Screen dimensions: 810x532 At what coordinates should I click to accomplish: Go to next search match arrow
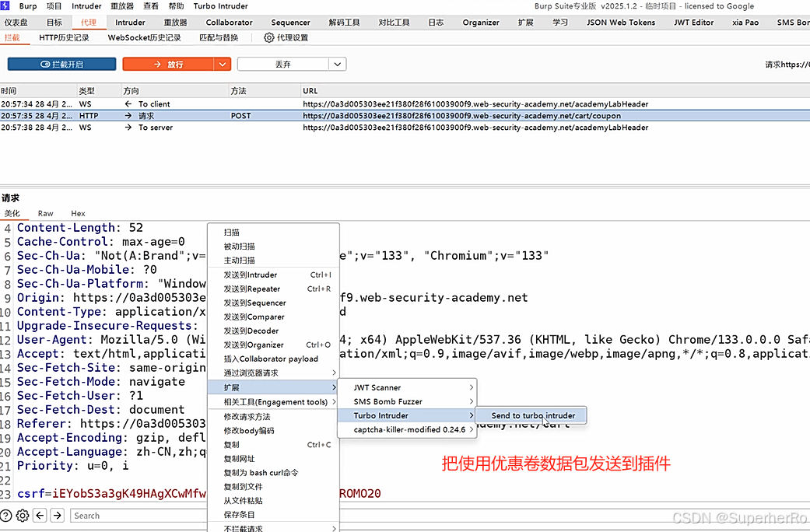(58, 516)
